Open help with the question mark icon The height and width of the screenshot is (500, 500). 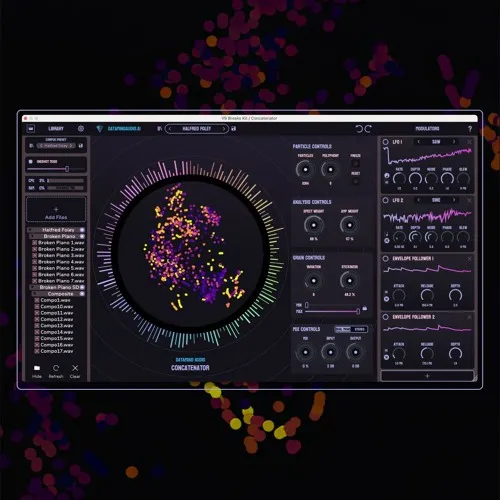coord(470,129)
